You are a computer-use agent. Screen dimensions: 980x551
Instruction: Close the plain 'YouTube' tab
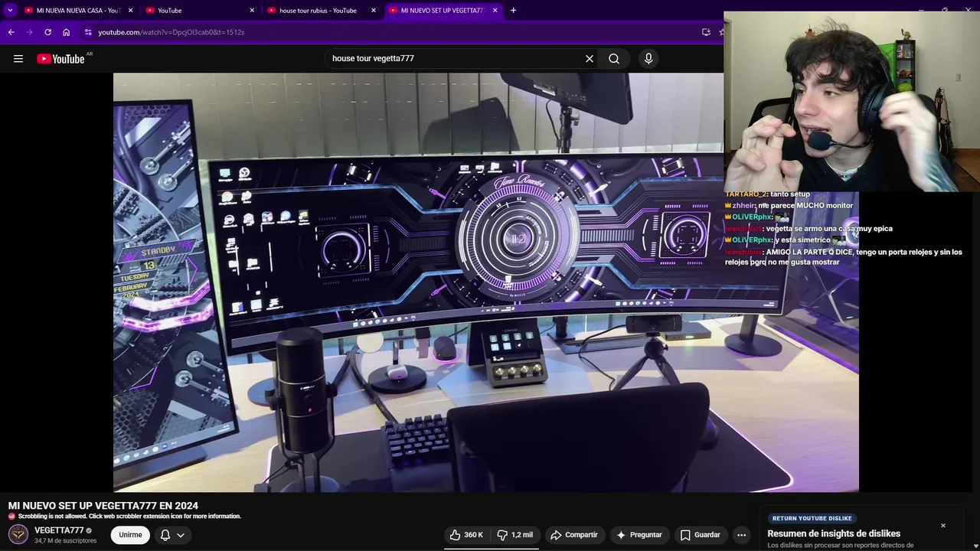252,11
